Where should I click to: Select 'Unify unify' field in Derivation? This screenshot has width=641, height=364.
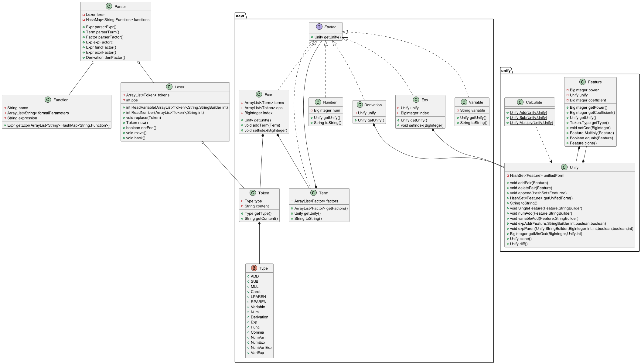367,113
